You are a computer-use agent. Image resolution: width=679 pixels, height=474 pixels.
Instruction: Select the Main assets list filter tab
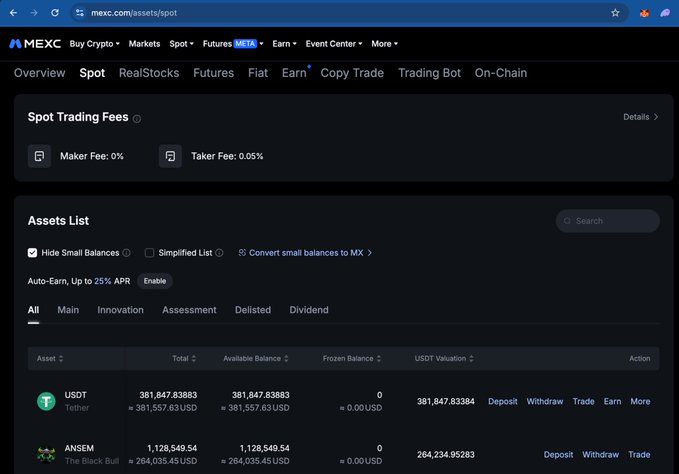[x=68, y=310]
